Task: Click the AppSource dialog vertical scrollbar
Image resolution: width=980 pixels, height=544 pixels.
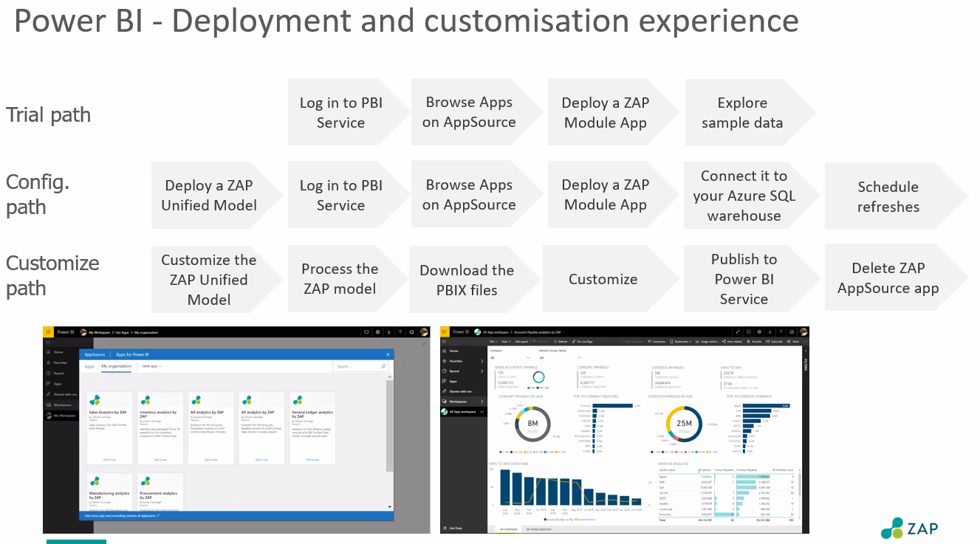Action: pos(389,443)
